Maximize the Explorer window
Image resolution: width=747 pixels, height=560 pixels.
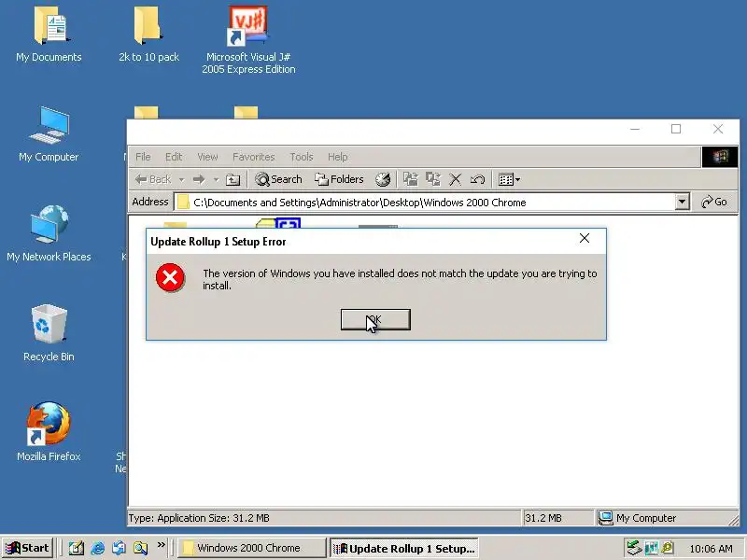676,129
